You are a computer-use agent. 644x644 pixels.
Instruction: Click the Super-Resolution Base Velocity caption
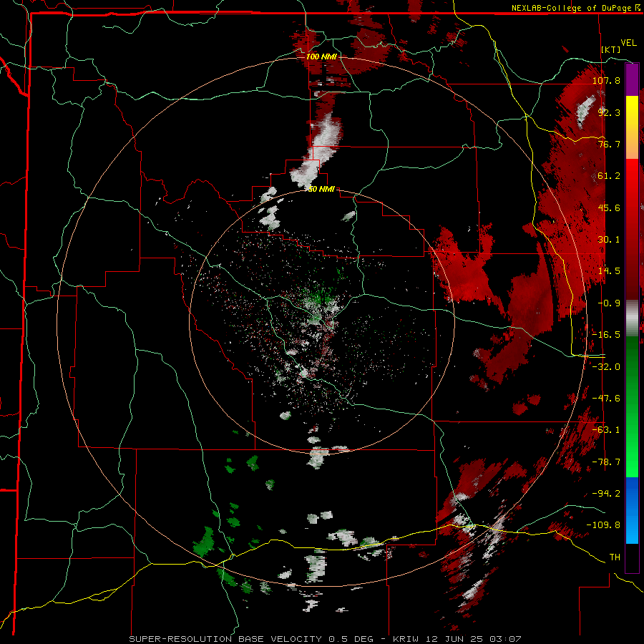coord(326,639)
